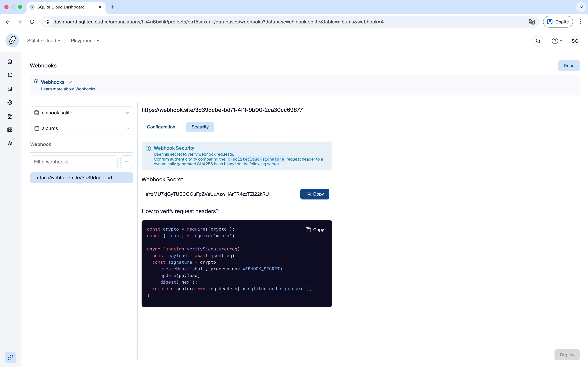Copy the verifySignature code snippet

tap(315, 230)
